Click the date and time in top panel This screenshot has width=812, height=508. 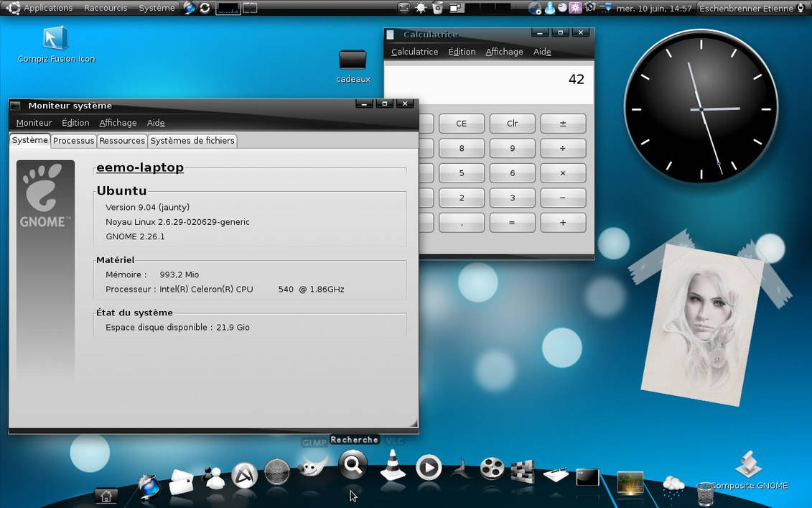pos(653,9)
